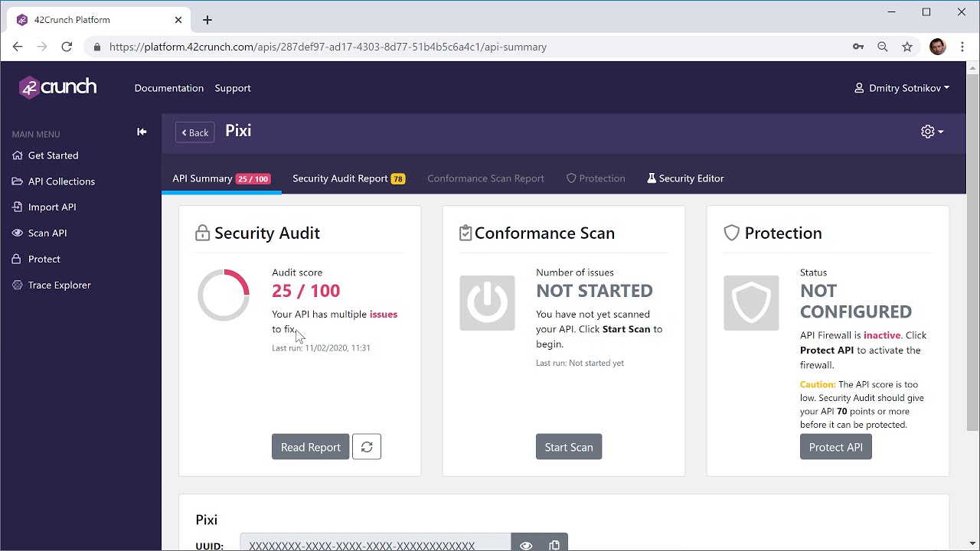Go back with the Back button
Screen dimensions: 980x551
[195, 132]
